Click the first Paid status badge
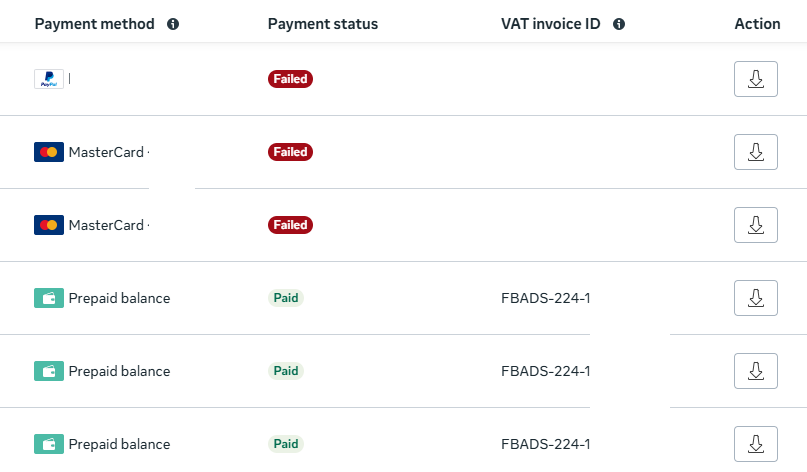This screenshot has height=472, width=807. point(286,298)
